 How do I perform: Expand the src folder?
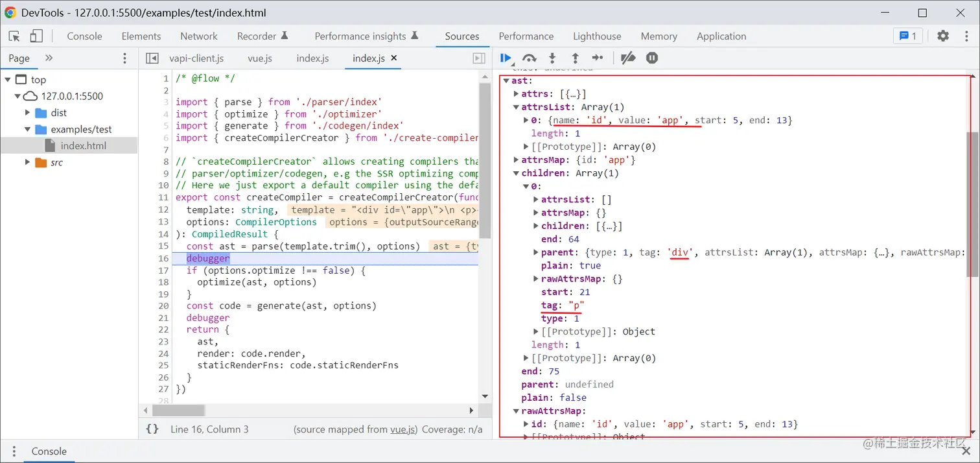(x=28, y=162)
